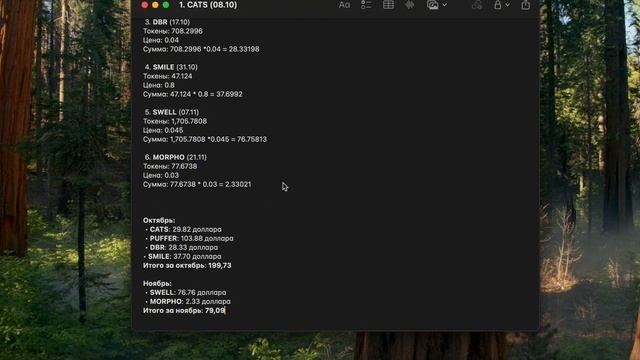Click the audio recording waveform icon

409,5
